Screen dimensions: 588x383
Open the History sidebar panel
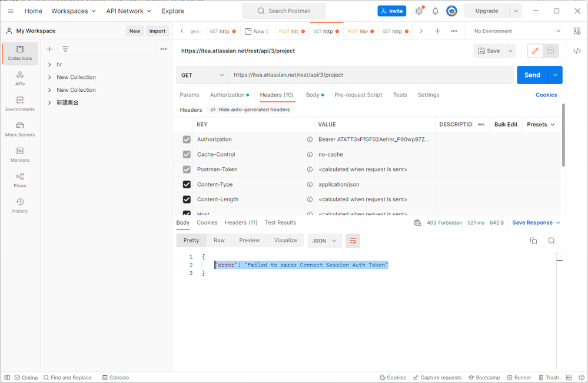point(20,206)
